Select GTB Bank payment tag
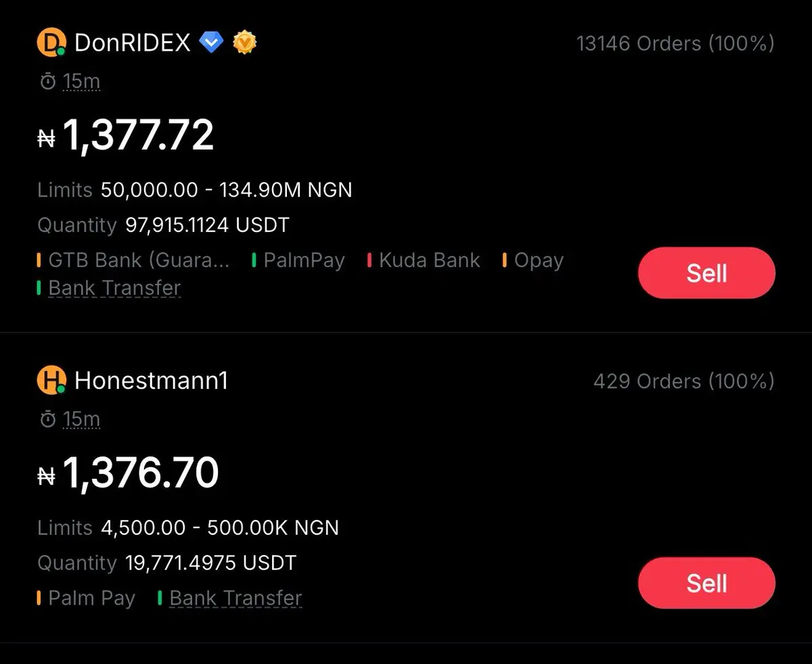The width and height of the screenshot is (812, 664). click(x=138, y=260)
